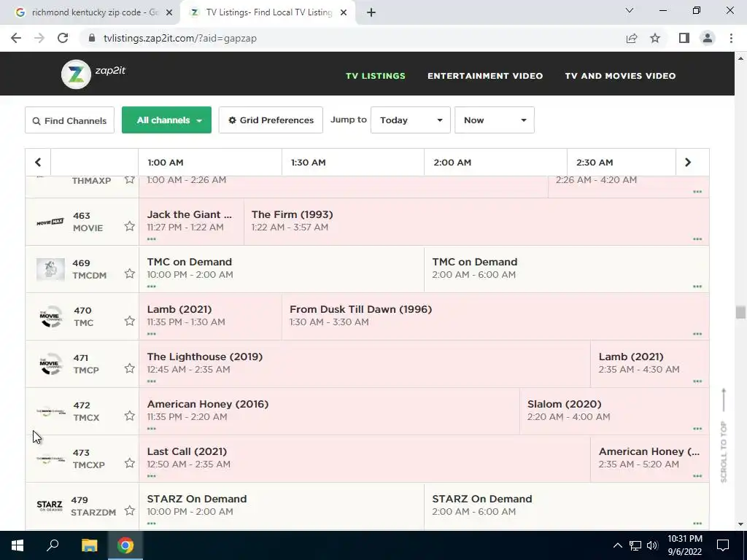Open Entertainment Video nav item
Screen dimensions: 747x560
coord(485,76)
